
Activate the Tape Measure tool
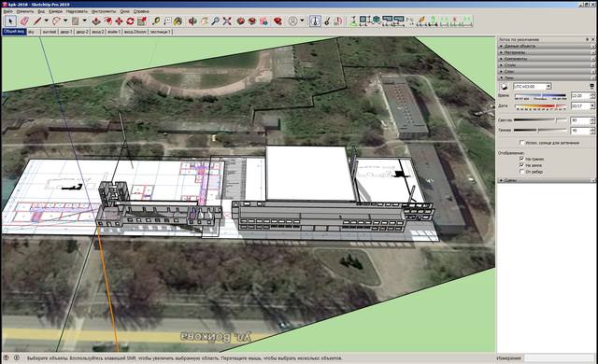click(x=156, y=21)
